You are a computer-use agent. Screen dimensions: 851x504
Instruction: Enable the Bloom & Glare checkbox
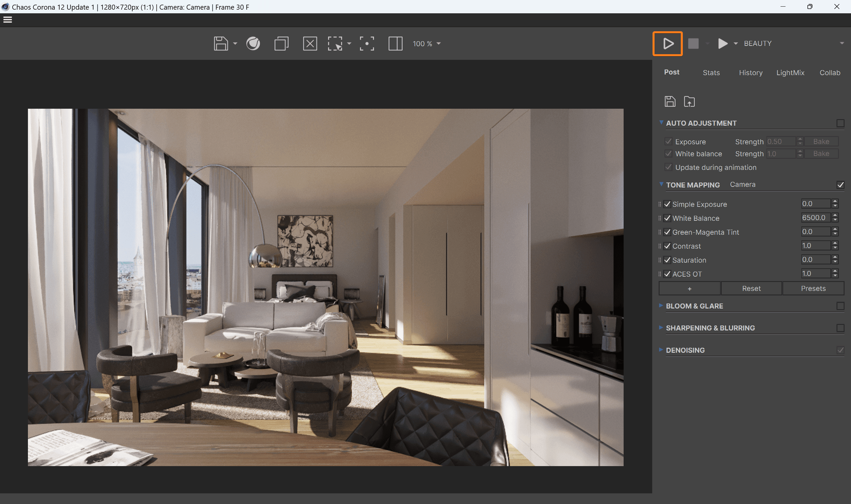point(840,306)
